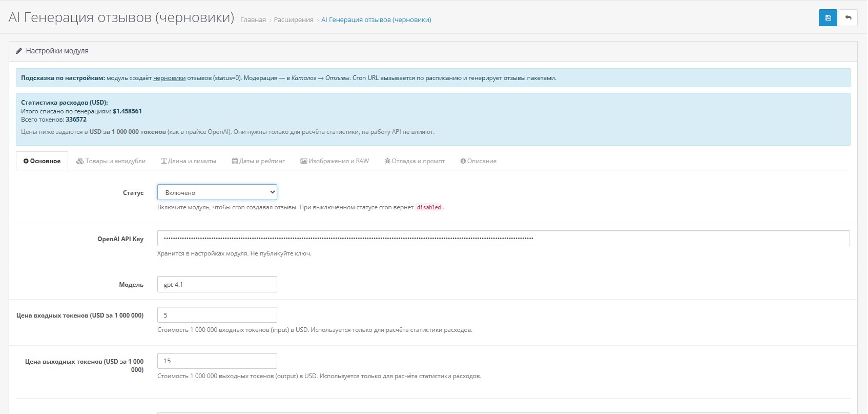868x414 pixels.
Task: Focus the OpenAI API Key field
Action: click(503, 238)
